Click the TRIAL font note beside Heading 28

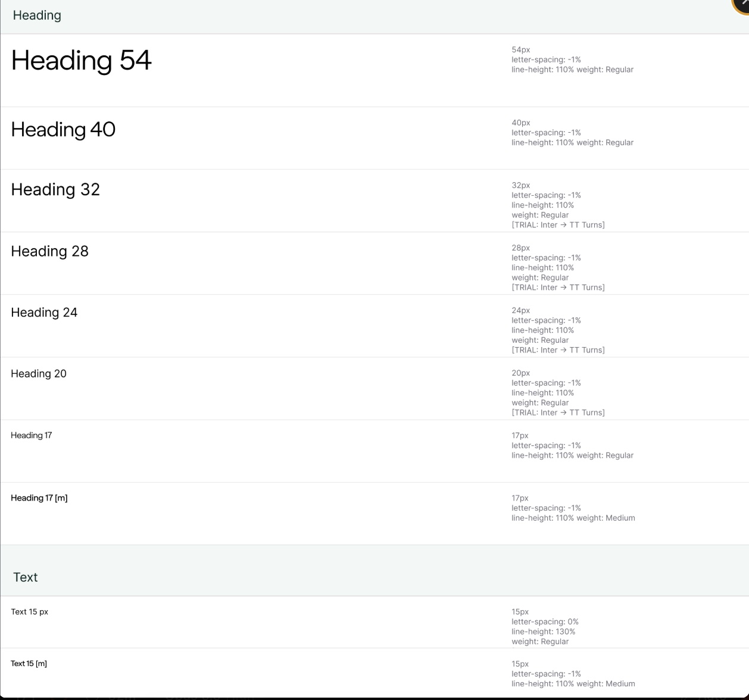tap(558, 287)
